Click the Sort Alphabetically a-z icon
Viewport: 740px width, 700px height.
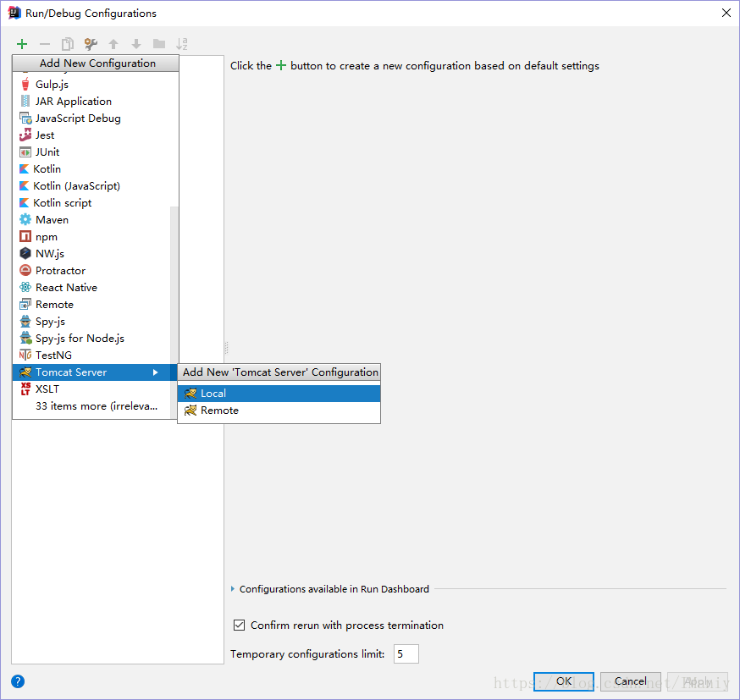point(182,44)
